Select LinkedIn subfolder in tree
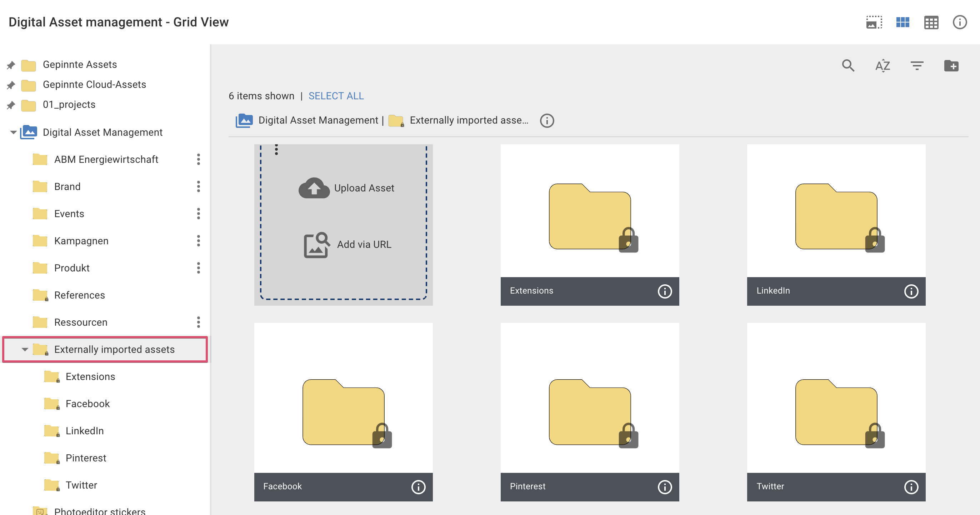This screenshot has height=515, width=980. click(84, 431)
